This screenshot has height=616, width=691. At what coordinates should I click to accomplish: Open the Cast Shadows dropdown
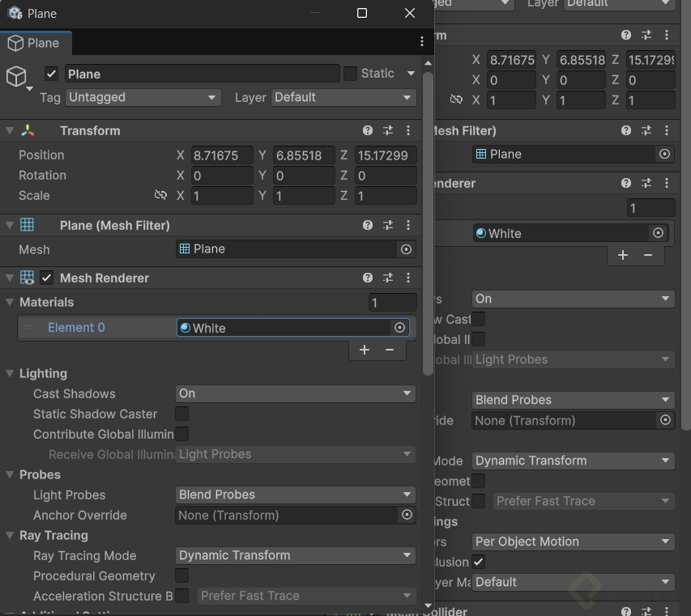(x=295, y=393)
